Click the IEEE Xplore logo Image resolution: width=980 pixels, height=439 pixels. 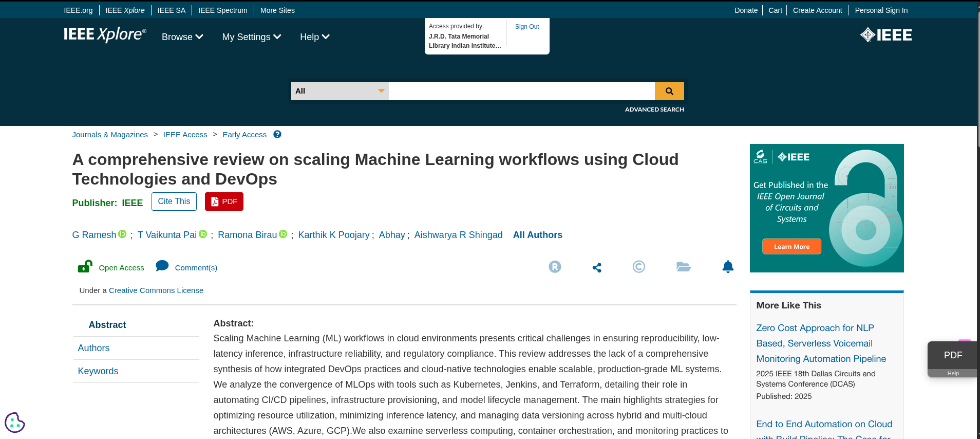point(105,34)
